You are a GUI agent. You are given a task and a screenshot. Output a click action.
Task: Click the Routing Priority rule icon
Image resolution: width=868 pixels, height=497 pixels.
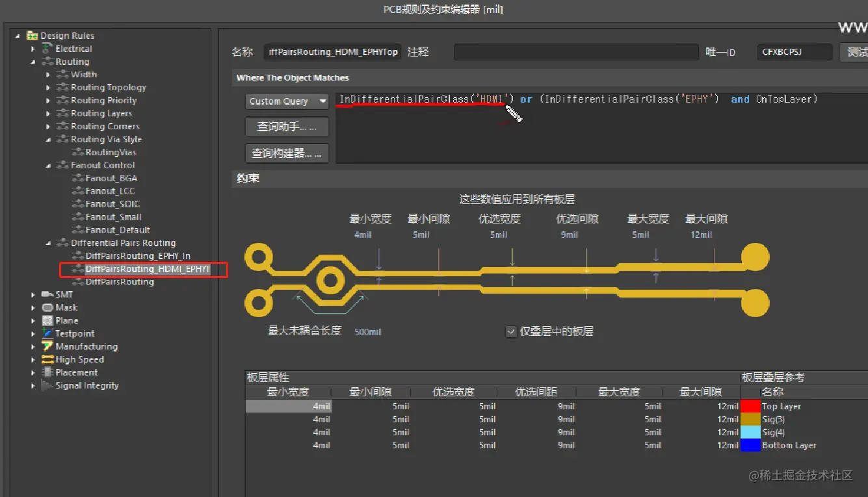[x=62, y=101]
